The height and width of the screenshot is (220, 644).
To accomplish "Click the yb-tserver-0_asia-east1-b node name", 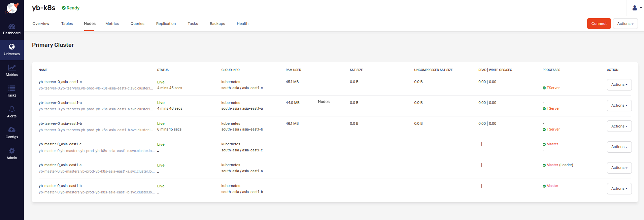I will pyautogui.click(x=60, y=123).
